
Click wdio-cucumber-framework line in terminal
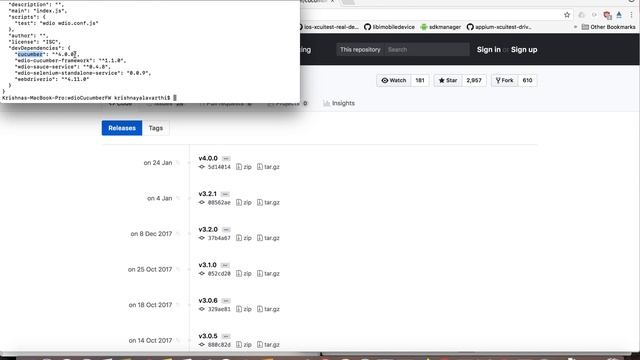[x=70, y=60]
